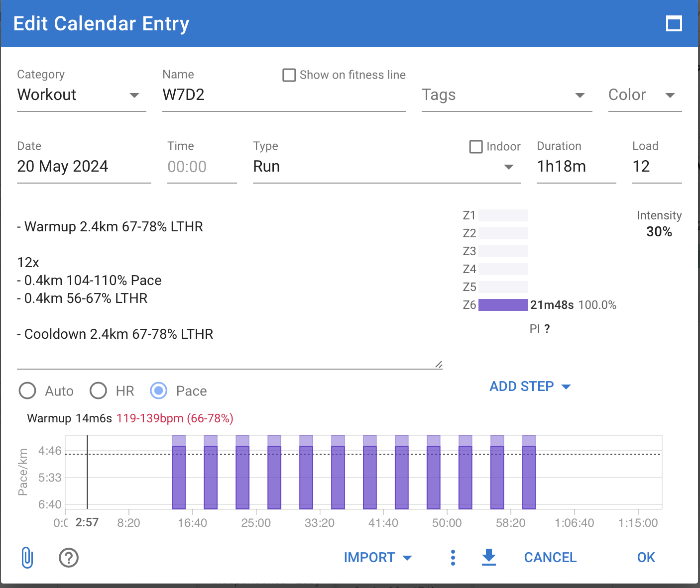Confirm with the OK button
The image size is (700, 588).
646,557
